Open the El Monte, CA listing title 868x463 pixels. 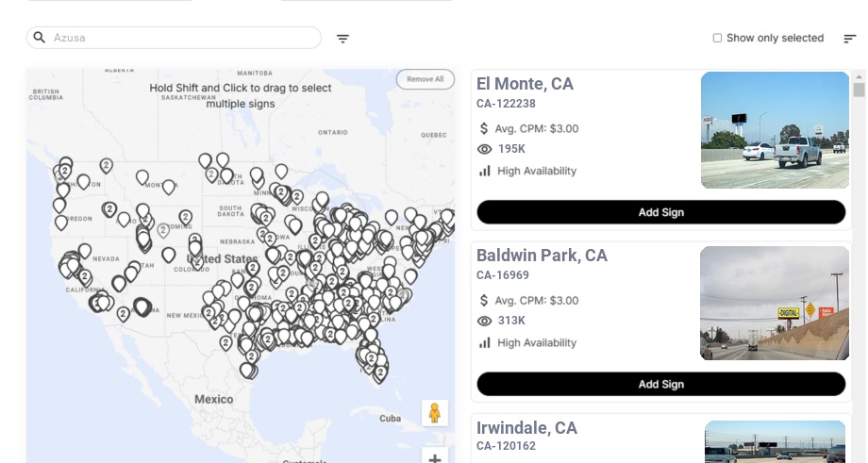525,84
